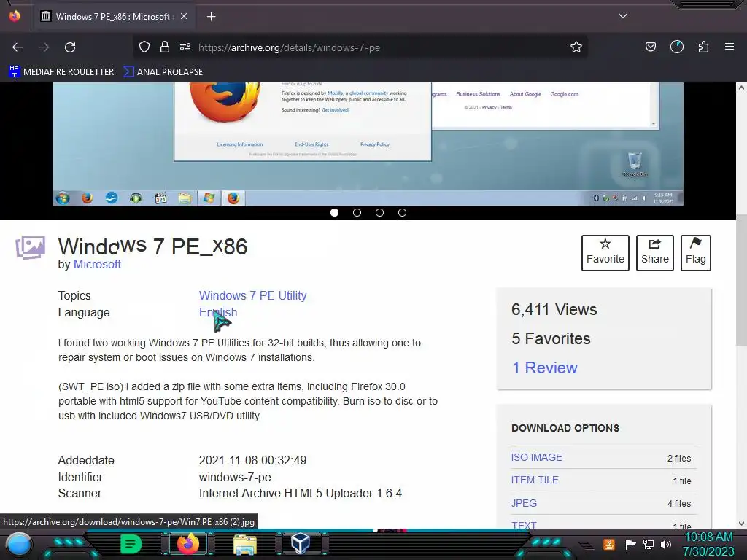Open the Firefox account circle icon
Image resolution: width=747 pixels, height=560 pixels.
pyautogui.click(x=677, y=47)
